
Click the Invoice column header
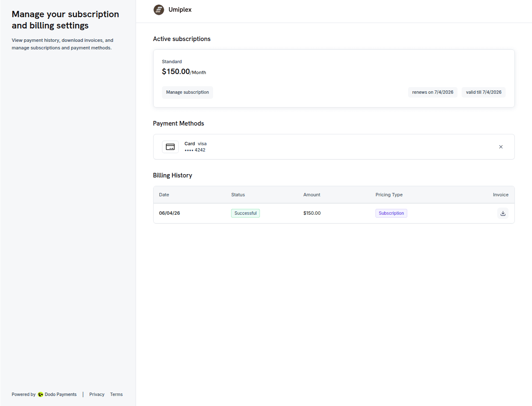point(501,195)
